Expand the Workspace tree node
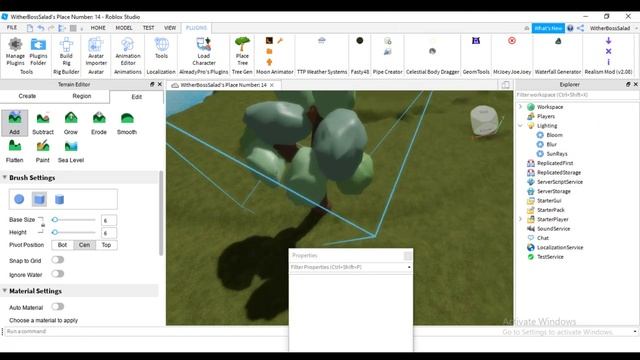This screenshot has height=360, width=640. [520, 107]
